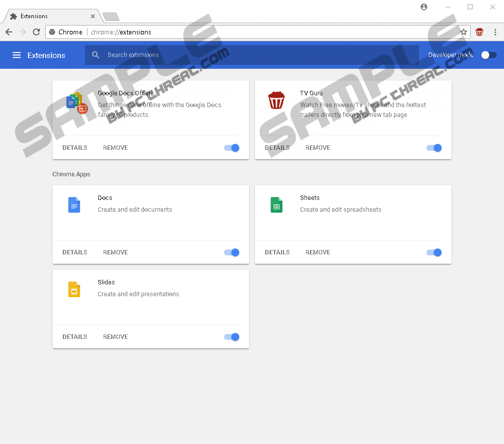This screenshot has width=504, height=444.
Task: Open TV Guru details
Action: (x=277, y=148)
